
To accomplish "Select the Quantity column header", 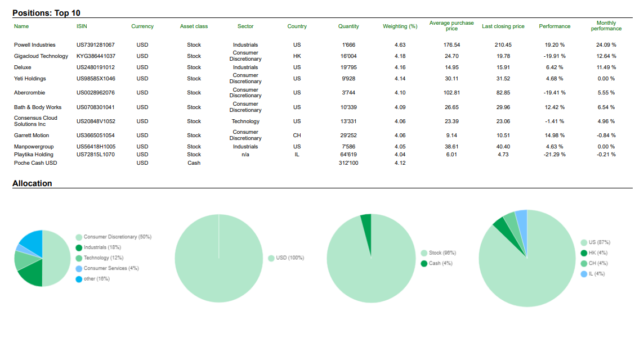I will (348, 26).
